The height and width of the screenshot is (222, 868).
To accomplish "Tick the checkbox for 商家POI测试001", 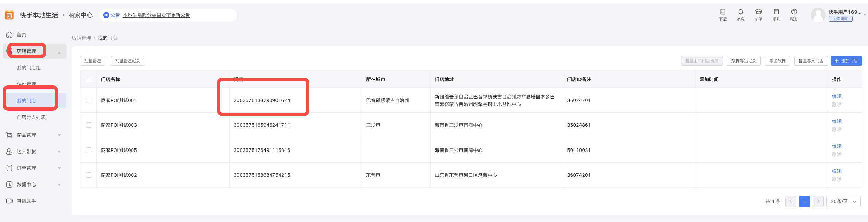I will click(89, 100).
